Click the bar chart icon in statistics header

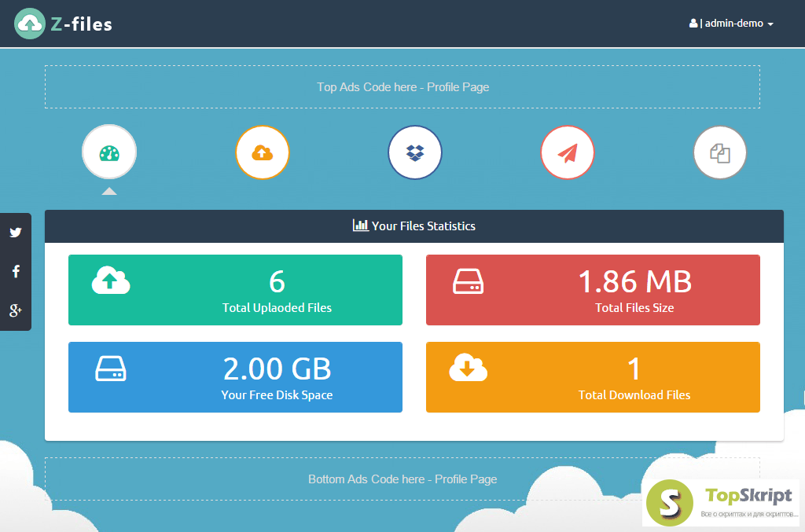360,226
